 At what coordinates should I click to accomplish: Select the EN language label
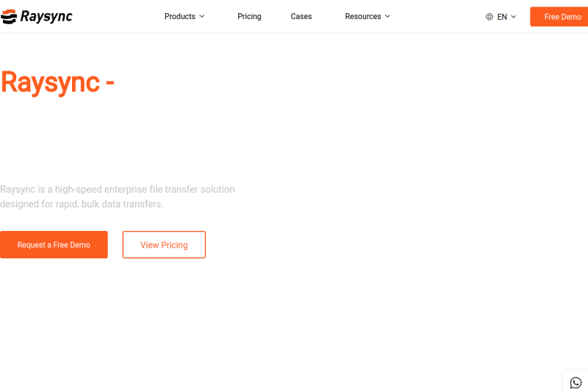(502, 17)
